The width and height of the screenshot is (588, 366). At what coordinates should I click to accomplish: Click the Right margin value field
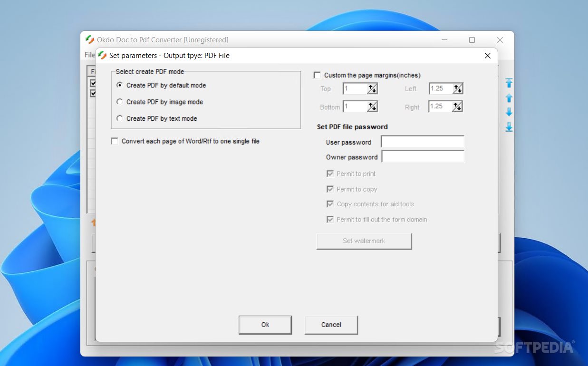tap(441, 106)
